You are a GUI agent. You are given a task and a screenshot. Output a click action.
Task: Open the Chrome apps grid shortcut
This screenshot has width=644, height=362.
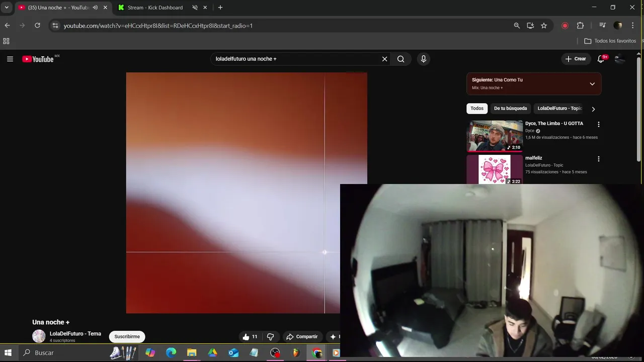[6, 41]
